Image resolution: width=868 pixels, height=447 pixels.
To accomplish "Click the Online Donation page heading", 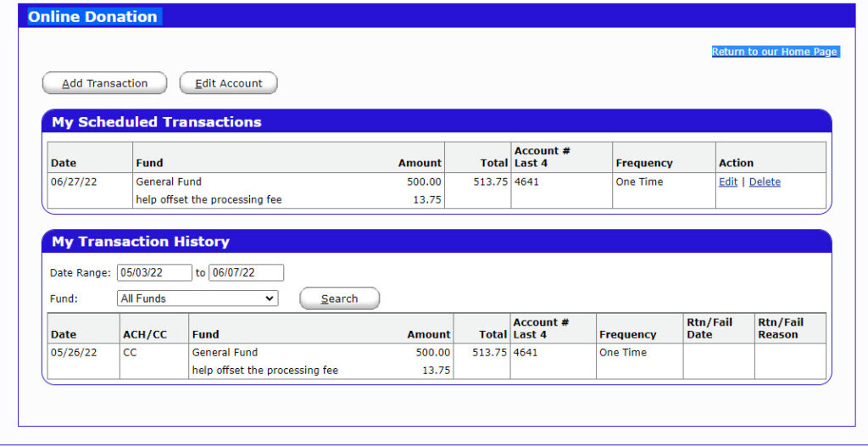I will (x=92, y=17).
